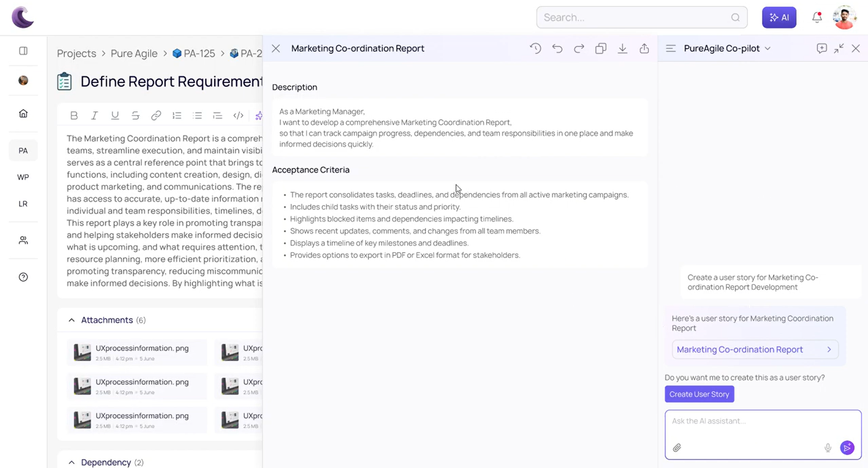Collapse the Attachments section
Viewport: 868px width, 468px height.
(71, 320)
